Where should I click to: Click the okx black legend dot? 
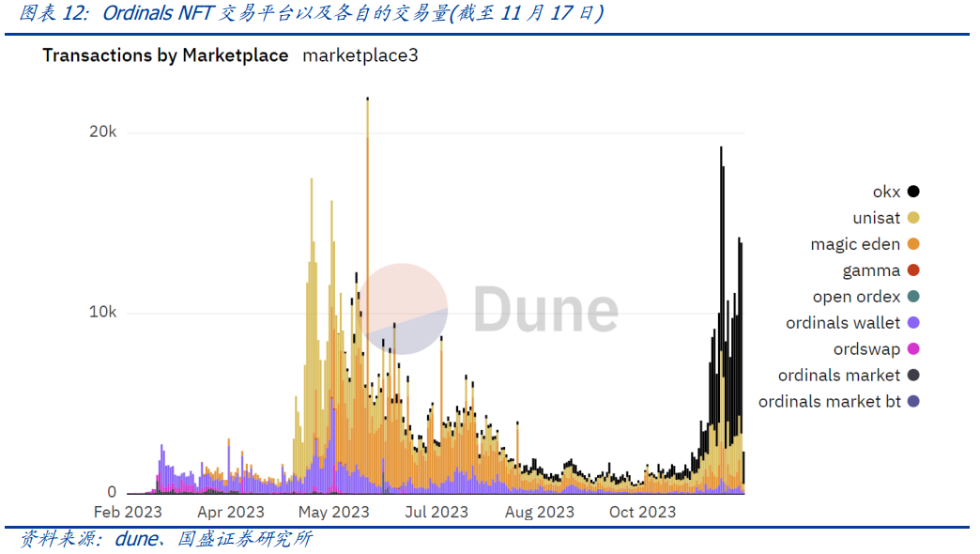(913, 192)
